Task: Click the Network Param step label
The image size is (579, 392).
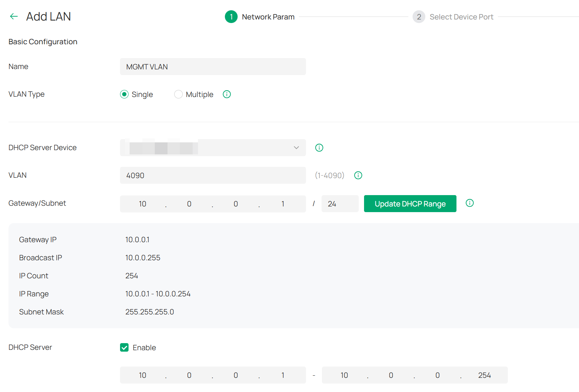Action: 268,17
